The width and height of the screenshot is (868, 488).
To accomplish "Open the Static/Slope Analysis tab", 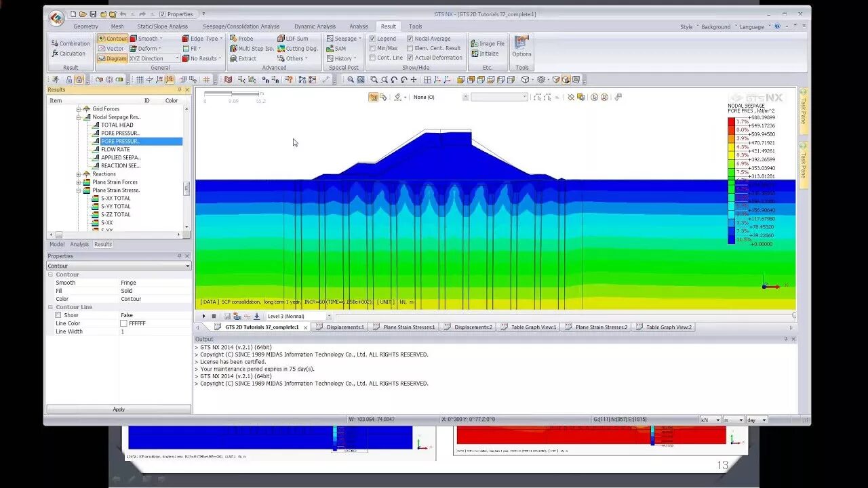I will 163,26.
